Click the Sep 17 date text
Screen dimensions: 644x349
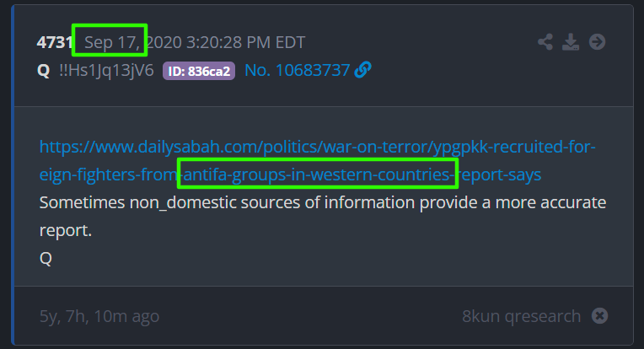click(112, 42)
